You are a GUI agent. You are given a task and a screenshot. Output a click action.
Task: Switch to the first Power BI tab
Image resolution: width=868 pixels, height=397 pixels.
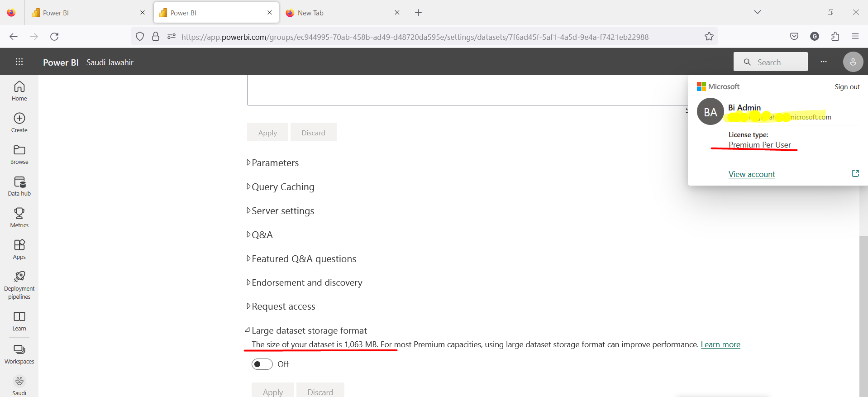(x=88, y=13)
